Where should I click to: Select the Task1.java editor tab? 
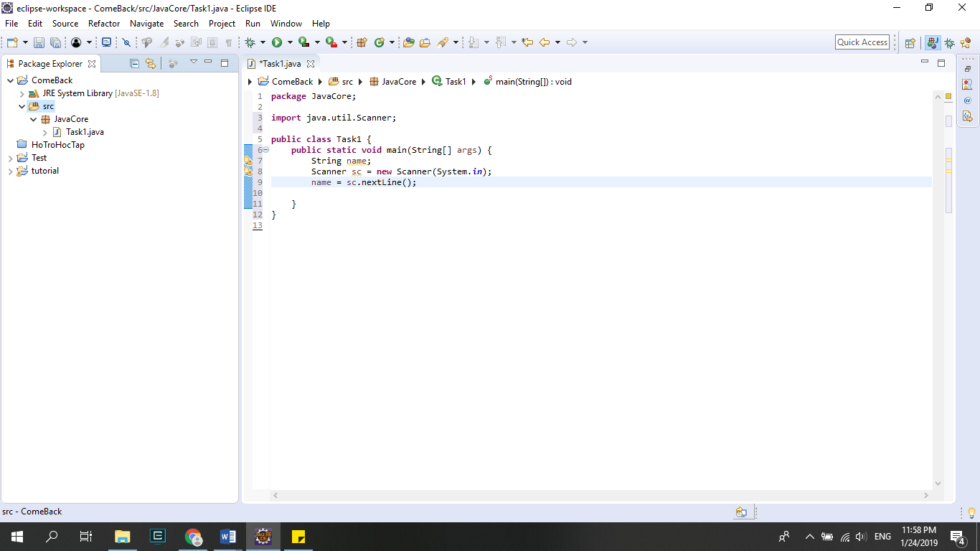(281, 64)
